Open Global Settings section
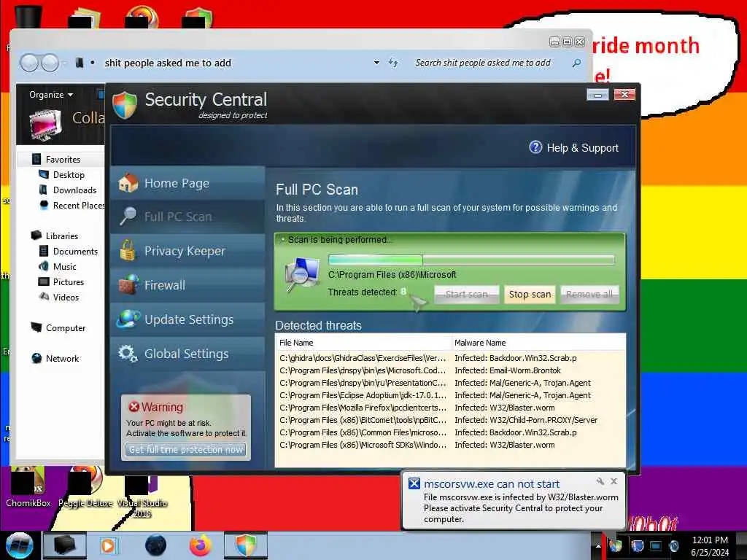This screenshot has height=560, width=747. 187,354
